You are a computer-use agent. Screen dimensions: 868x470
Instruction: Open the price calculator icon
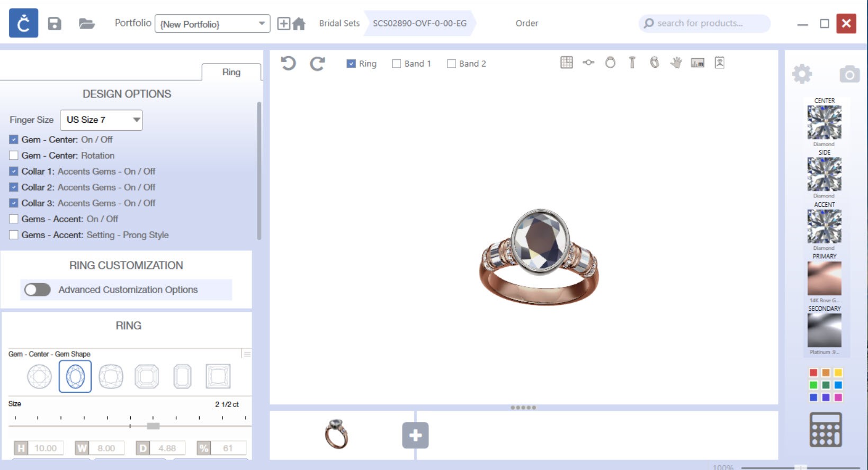pos(825,429)
